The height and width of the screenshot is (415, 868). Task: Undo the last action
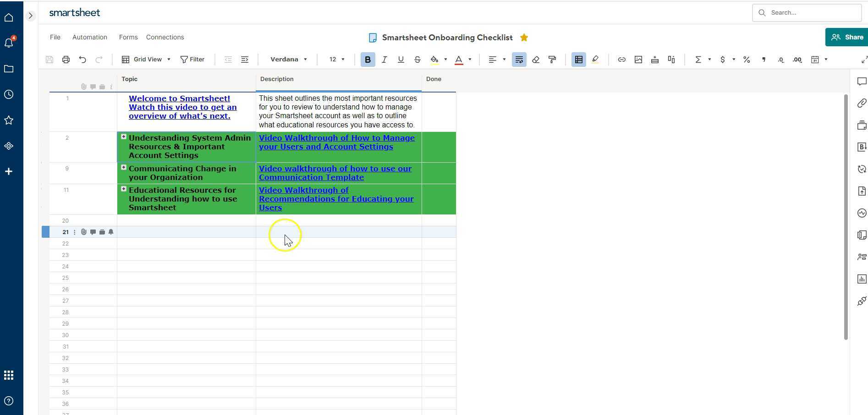[82, 59]
